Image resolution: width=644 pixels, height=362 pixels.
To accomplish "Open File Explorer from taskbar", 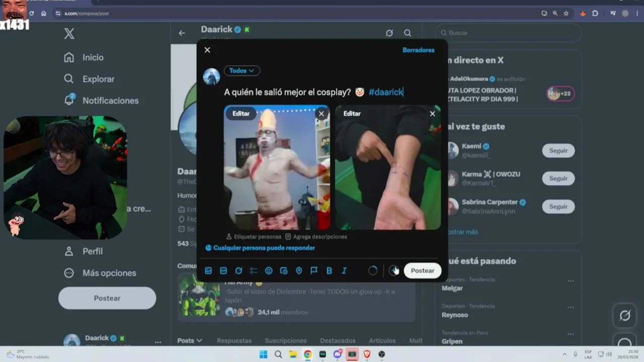I will (293, 354).
